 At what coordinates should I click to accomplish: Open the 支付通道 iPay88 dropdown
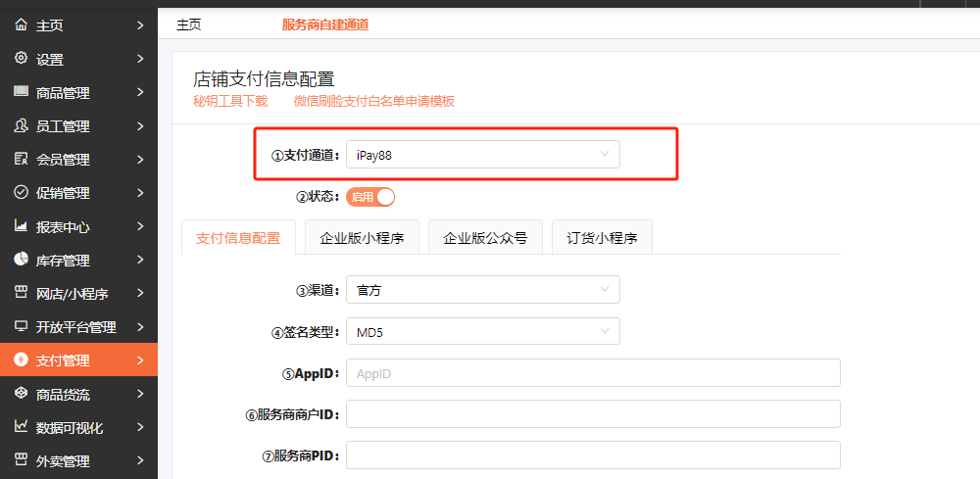[483, 154]
